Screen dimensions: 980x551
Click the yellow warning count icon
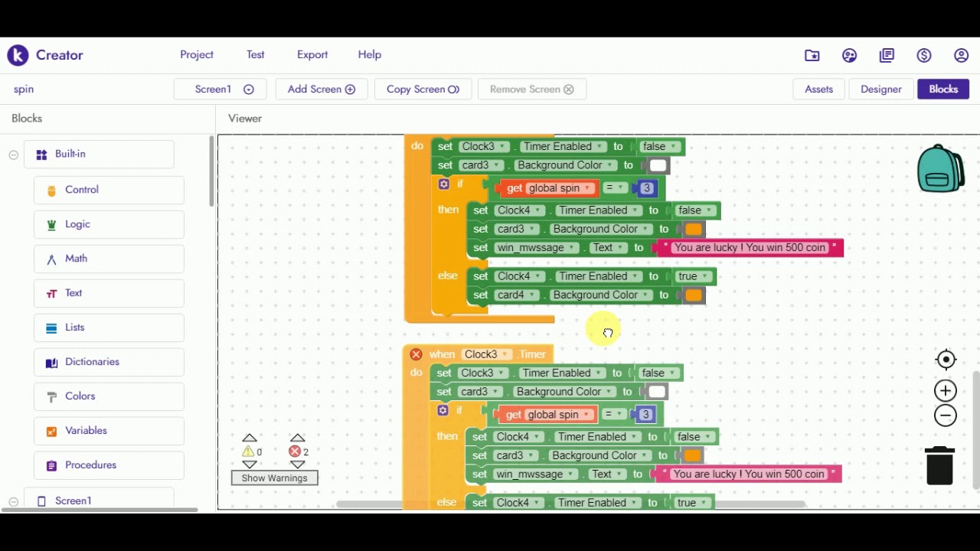[248, 452]
